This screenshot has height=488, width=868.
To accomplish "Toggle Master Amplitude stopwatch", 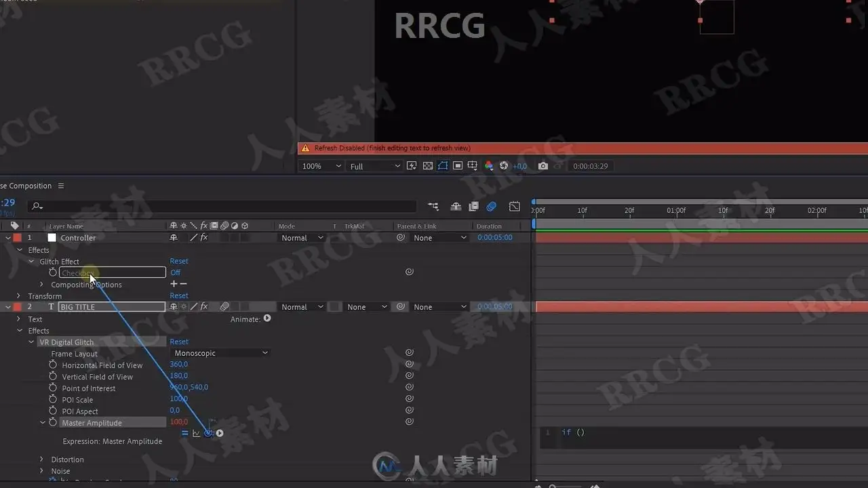I will tap(53, 422).
